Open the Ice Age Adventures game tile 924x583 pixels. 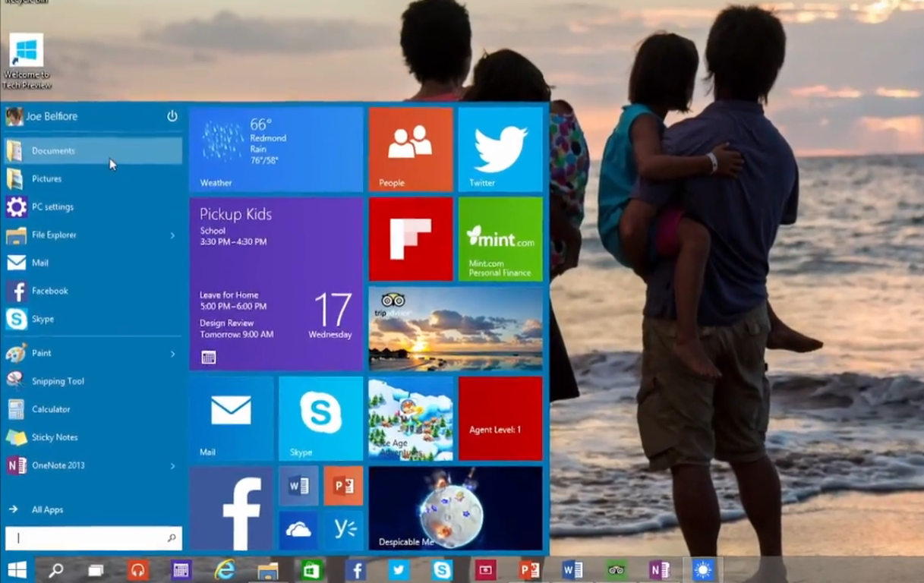pyautogui.click(x=411, y=418)
